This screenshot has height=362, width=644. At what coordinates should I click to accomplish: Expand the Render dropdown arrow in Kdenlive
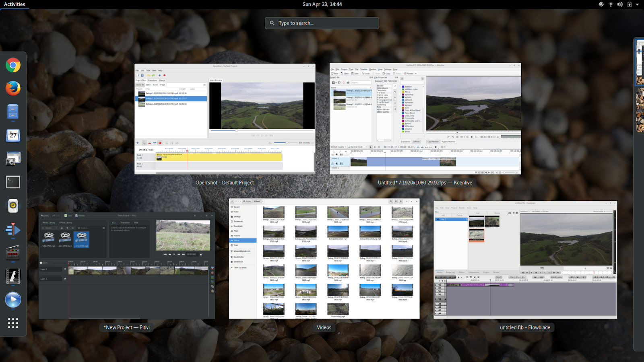click(x=416, y=73)
